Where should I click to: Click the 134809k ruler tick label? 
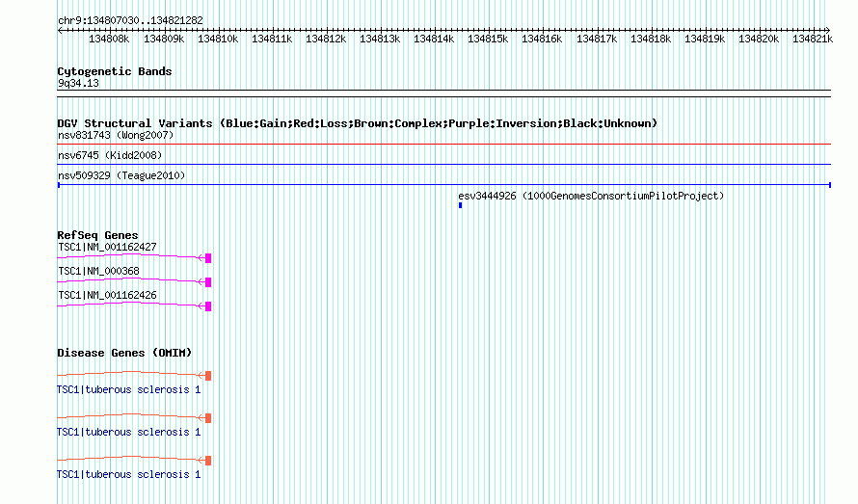coord(164,39)
